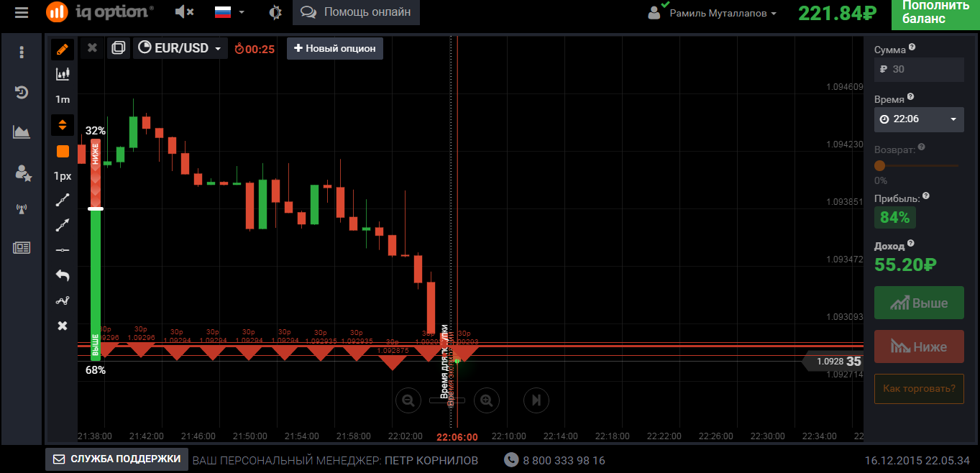Click the phone number 8 800 333 98 16
Screen dimensions: 980x473
[x=564, y=460]
